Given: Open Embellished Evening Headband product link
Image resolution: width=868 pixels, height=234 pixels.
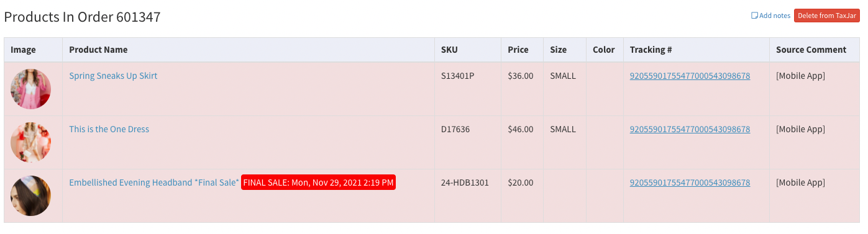Looking at the screenshot, I should pyautogui.click(x=154, y=182).
